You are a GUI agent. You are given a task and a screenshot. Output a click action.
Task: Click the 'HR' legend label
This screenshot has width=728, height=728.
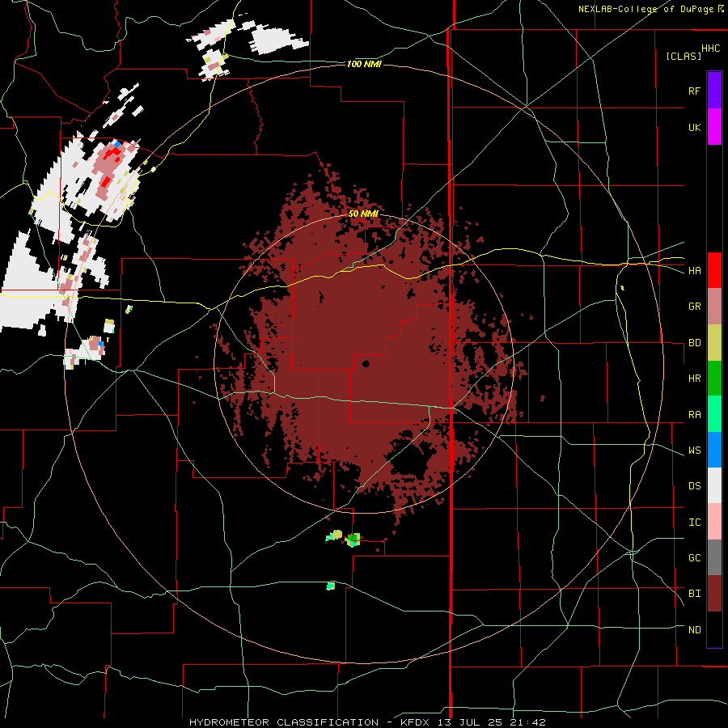coord(694,379)
